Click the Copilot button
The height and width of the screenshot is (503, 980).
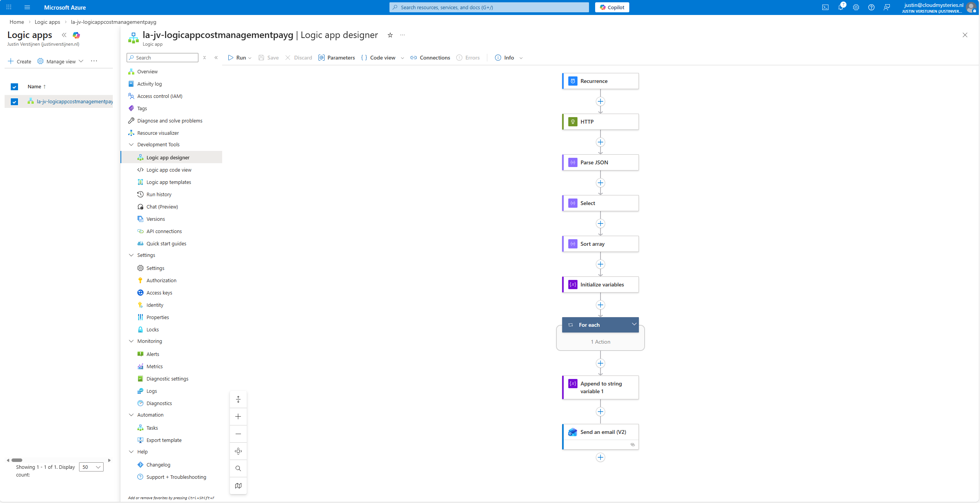pos(612,7)
